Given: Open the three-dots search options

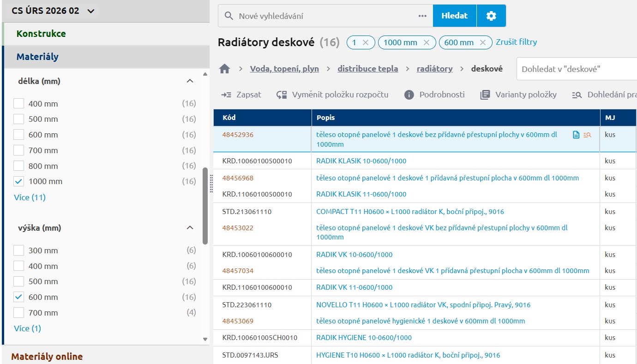Looking at the screenshot, I should pyautogui.click(x=422, y=16).
